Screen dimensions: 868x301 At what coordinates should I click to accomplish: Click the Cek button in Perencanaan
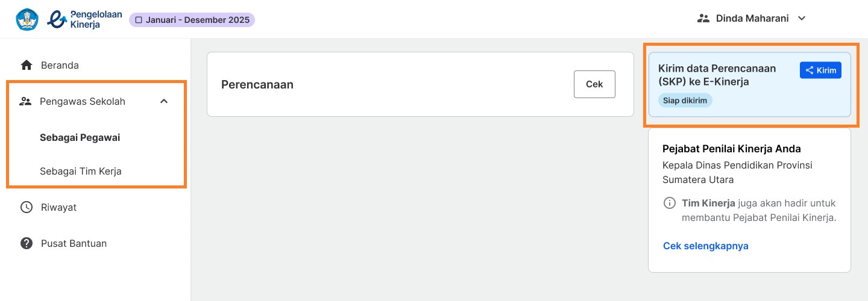coord(594,84)
